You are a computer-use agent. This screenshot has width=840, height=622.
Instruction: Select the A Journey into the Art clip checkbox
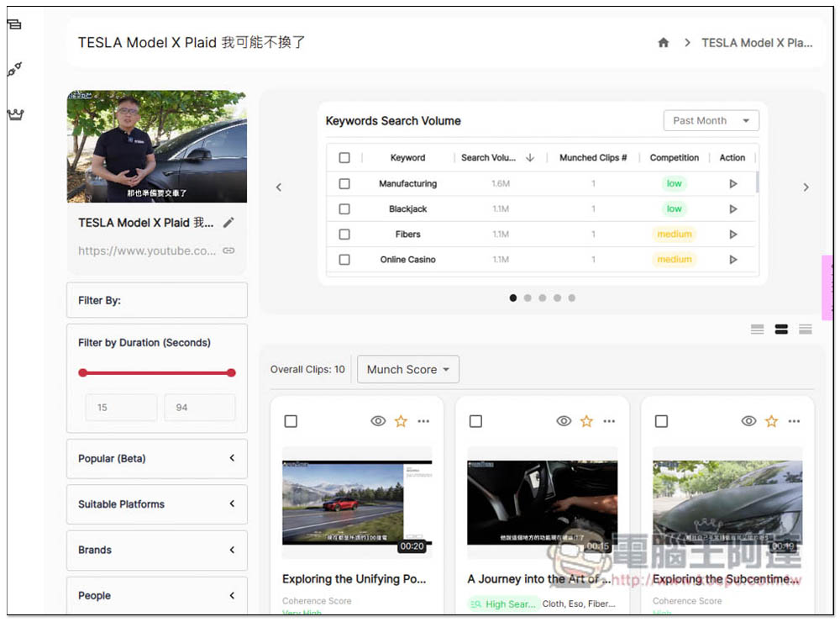[x=475, y=421]
